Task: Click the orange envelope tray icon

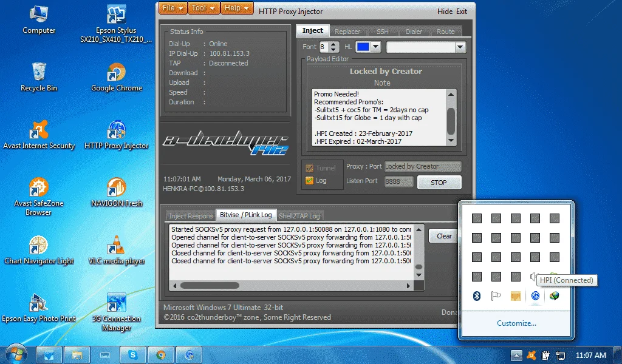Action: [x=515, y=295]
